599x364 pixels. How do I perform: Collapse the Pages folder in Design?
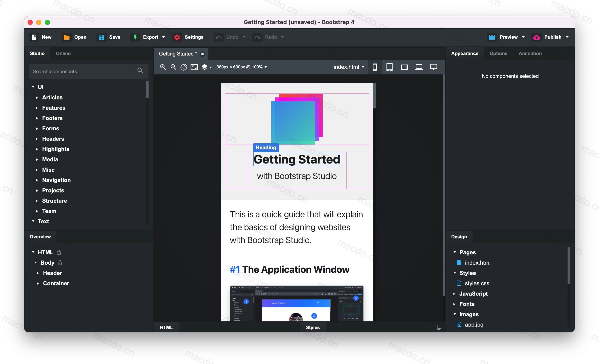455,252
